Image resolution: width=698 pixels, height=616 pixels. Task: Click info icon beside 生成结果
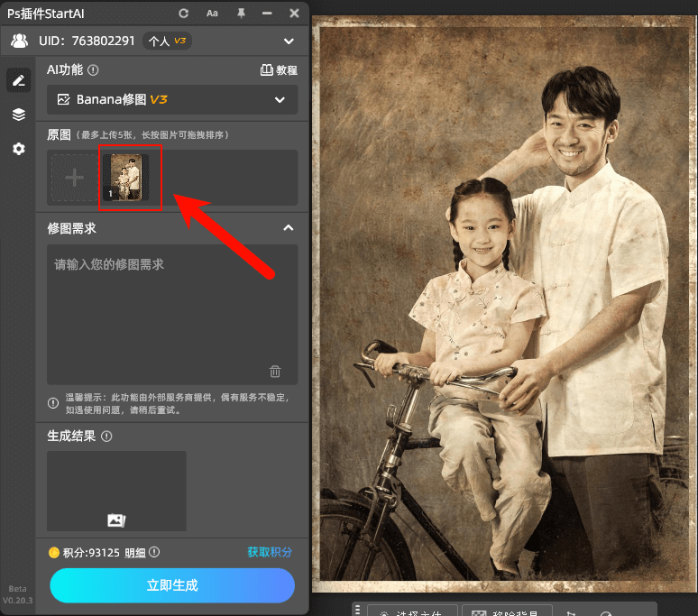106,437
